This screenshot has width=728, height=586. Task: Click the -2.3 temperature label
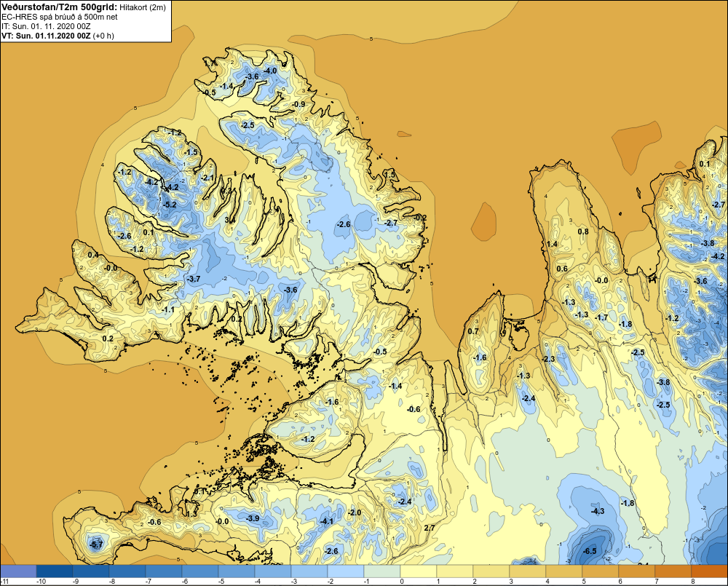[548, 359]
